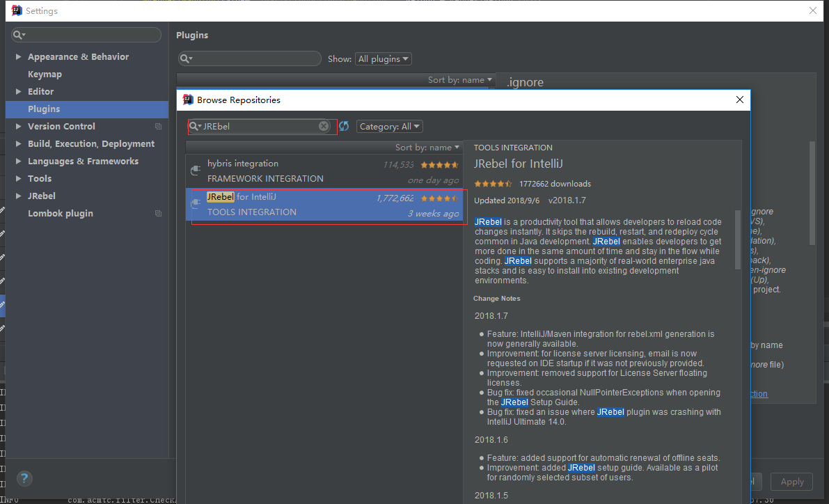This screenshot has width=829, height=504.
Task: Close the Browse Repositories dialog
Action: (x=740, y=100)
